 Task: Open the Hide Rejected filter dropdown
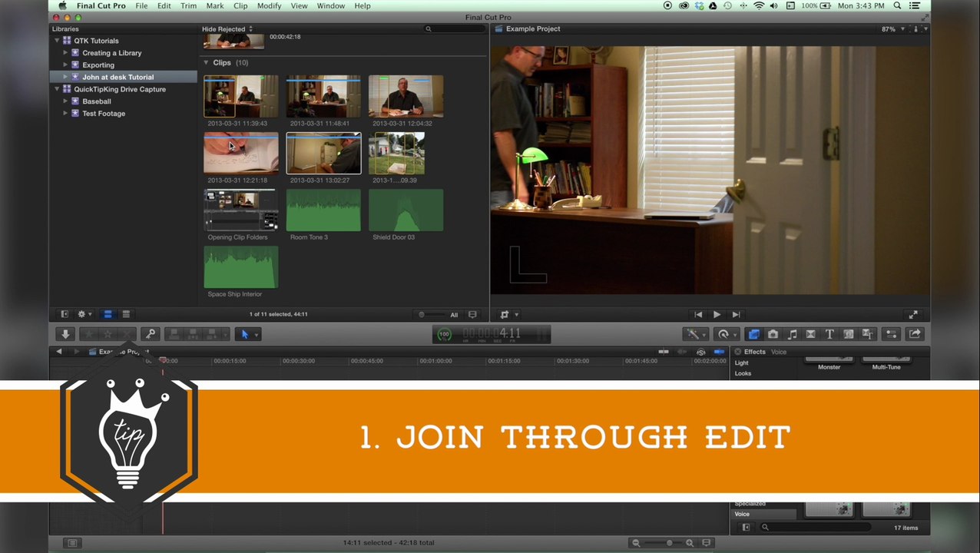point(227,29)
